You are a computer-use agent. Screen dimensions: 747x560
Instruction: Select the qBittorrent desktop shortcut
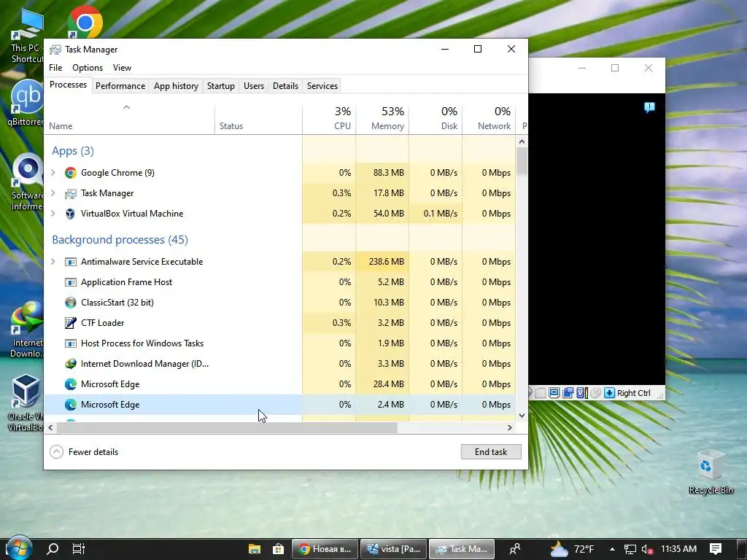click(26, 104)
